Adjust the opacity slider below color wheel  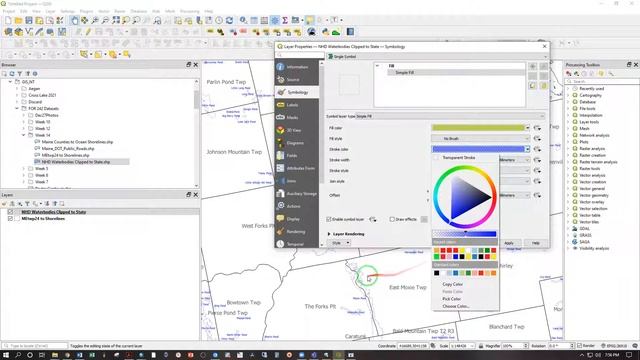tap(464, 234)
